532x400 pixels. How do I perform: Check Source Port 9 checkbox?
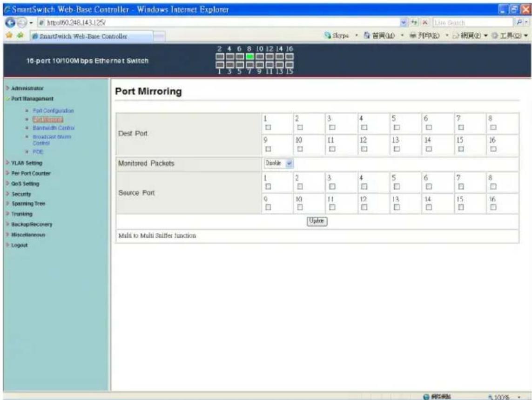coord(268,207)
